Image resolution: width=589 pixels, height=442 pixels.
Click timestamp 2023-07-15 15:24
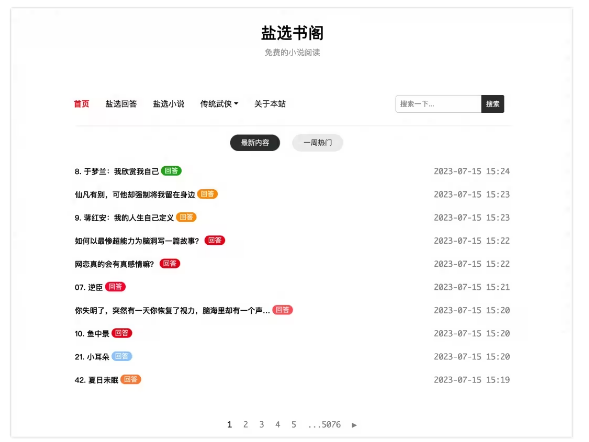tap(472, 171)
